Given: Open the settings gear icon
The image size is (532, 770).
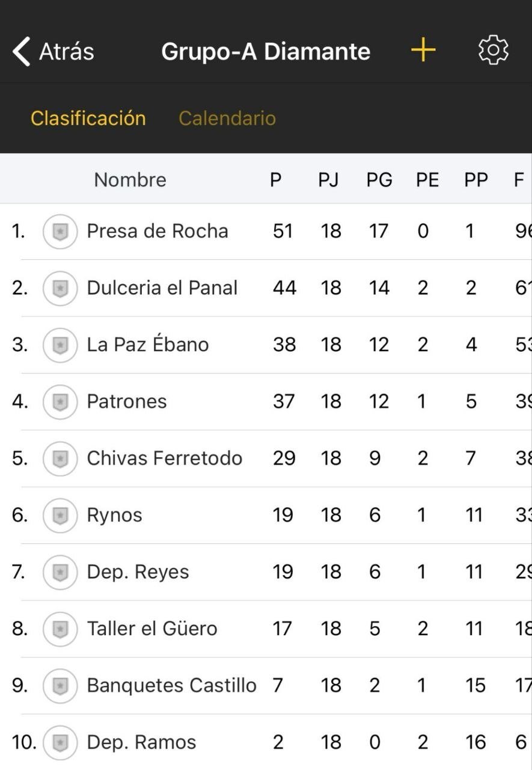Looking at the screenshot, I should (494, 50).
